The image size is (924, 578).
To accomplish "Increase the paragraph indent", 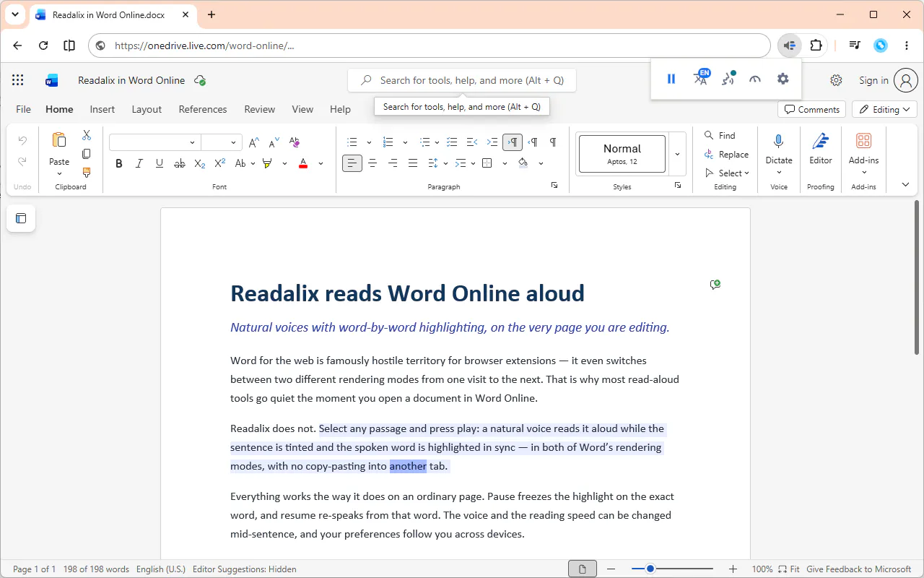I will point(492,142).
